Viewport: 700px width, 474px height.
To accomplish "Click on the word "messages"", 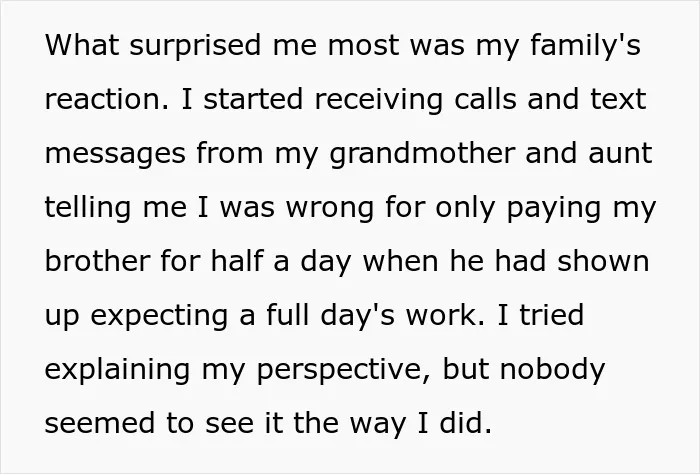I will [115, 154].
